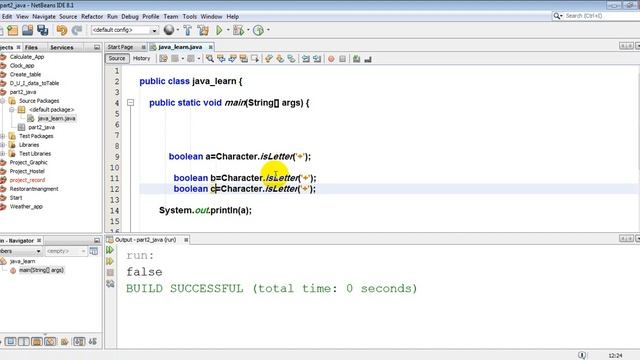The height and width of the screenshot is (360, 640).
Task: Click Stop Macro Recording icon
Action: [342, 59]
